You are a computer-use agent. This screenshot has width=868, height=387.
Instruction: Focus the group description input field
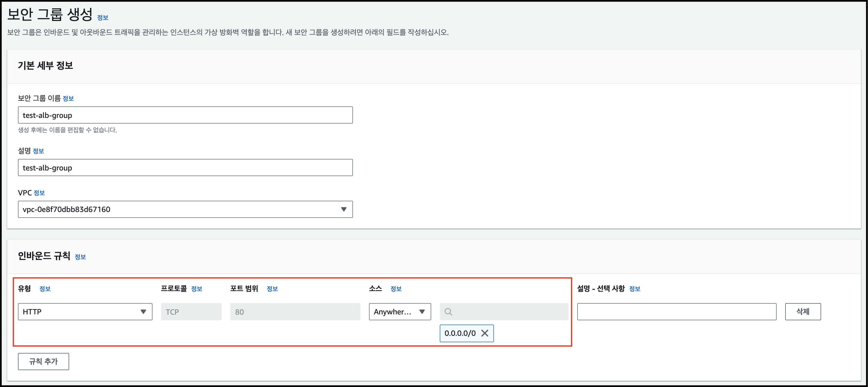click(x=185, y=168)
